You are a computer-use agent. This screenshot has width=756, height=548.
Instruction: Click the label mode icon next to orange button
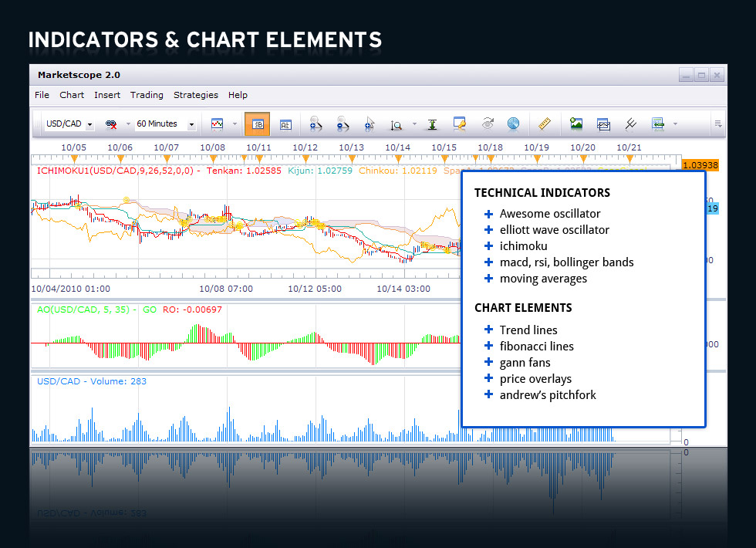(285, 125)
